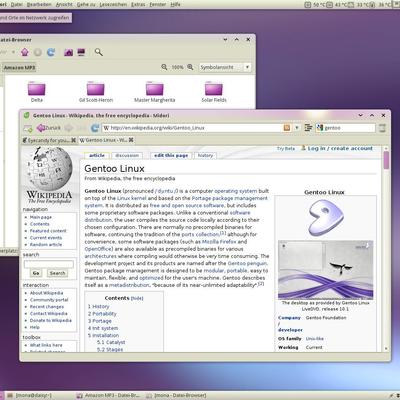This screenshot has width=400, height=400.
Task: Click the zoom out icon left of 100%
Action: point(164,67)
